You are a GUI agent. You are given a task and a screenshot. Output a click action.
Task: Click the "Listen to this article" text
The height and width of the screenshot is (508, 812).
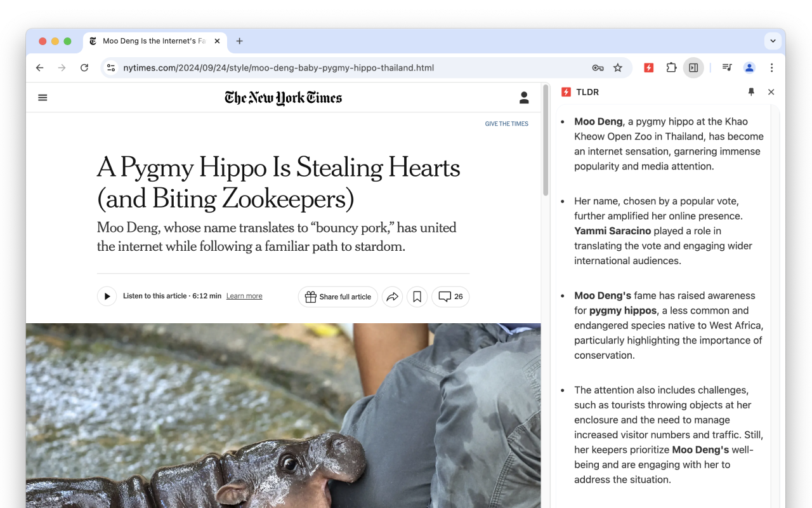155,297
